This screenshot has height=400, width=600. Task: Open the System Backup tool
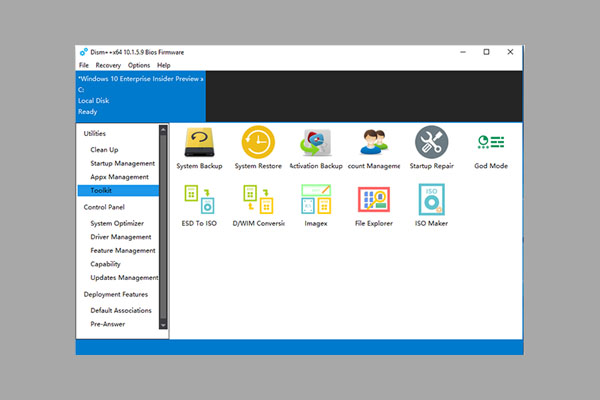200,143
